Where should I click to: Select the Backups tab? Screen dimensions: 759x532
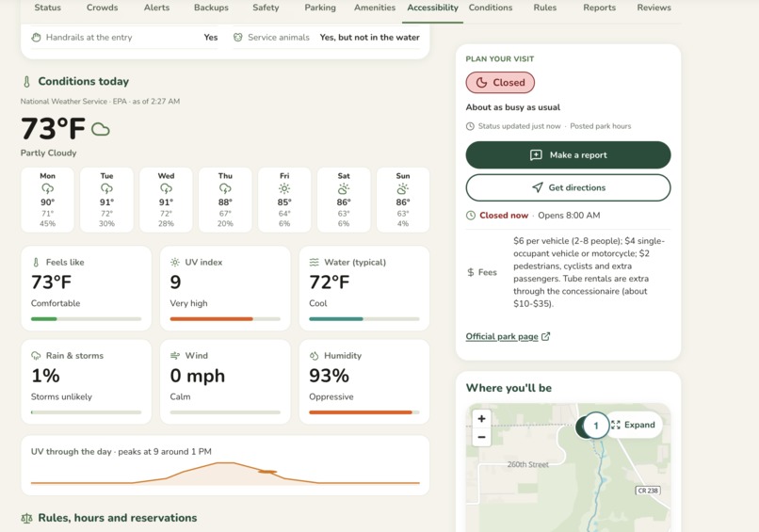pyautogui.click(x=211, y=8)
